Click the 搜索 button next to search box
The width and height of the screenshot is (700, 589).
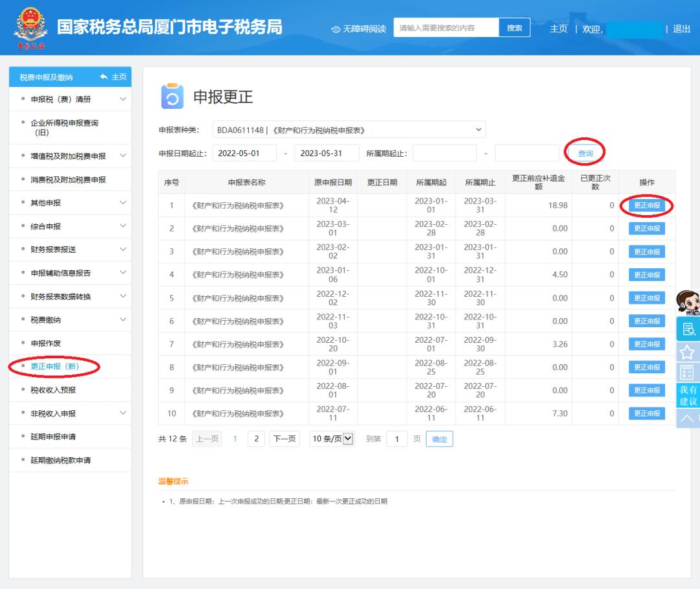click(x=515, y=27)
